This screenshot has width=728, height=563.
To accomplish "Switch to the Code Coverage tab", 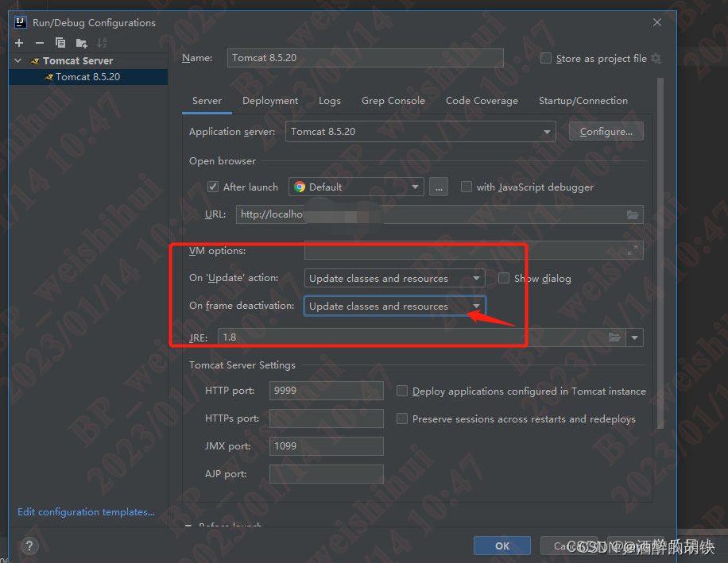I will tap(482, 101).
